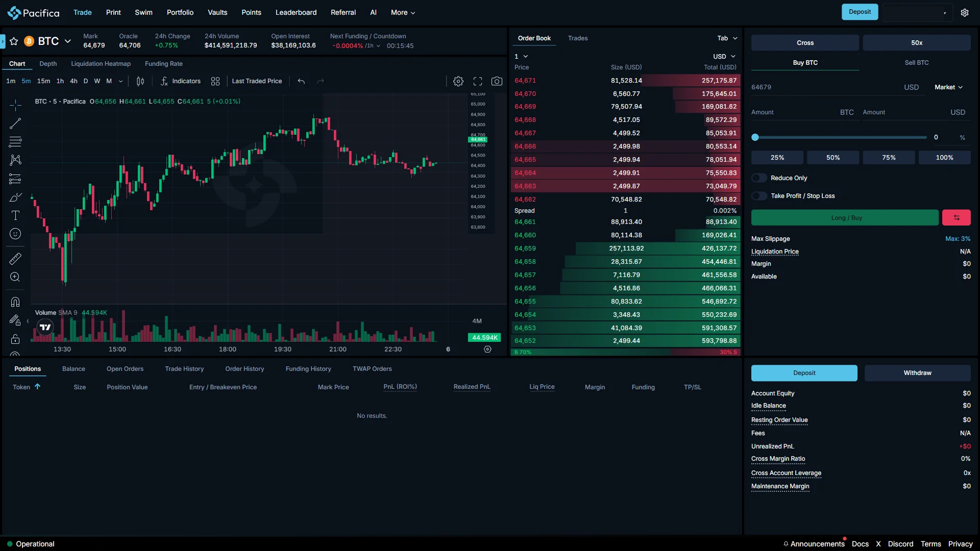Screen dimensions: 980x551
Task: Select the pattern drawing tool
Action: pos(15,160)
